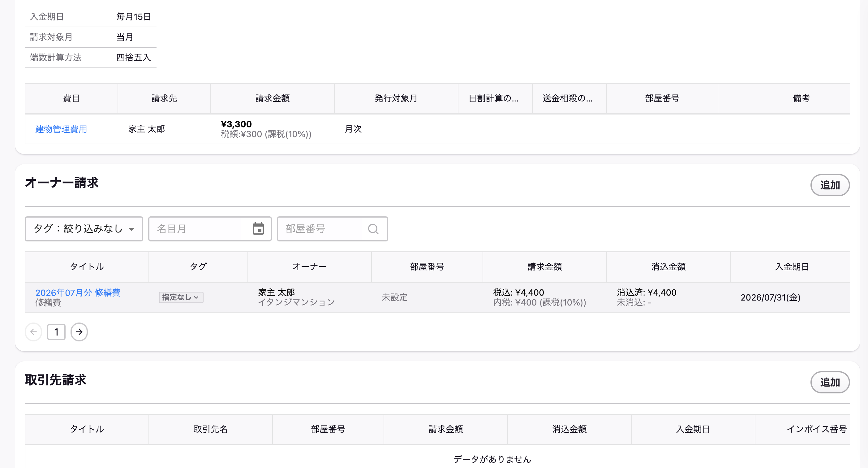This screenshot has width=868, height=468.
Task: Click 消込金額 header in オーナー請求 table
Action: pyautogui.click(x=668, y=267)
